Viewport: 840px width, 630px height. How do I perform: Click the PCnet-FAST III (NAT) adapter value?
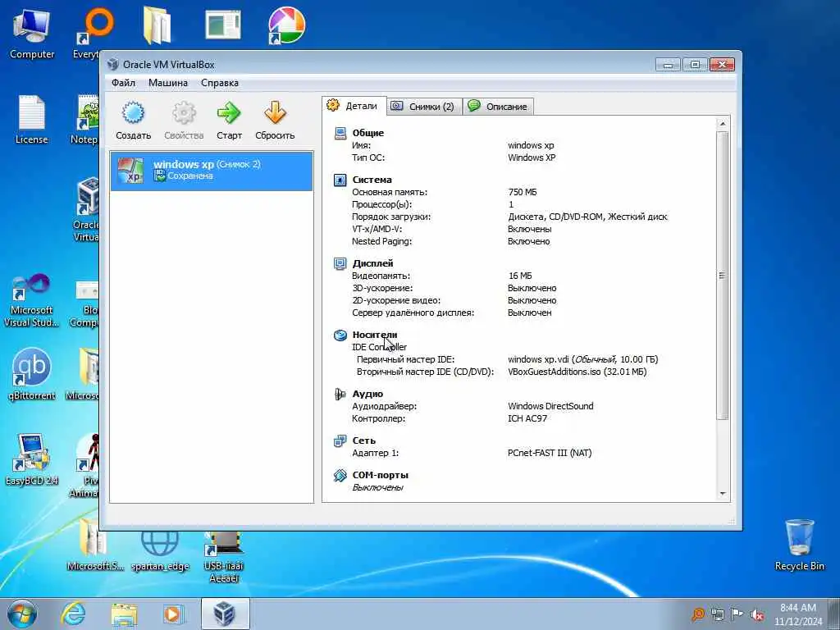click(550, 453)
